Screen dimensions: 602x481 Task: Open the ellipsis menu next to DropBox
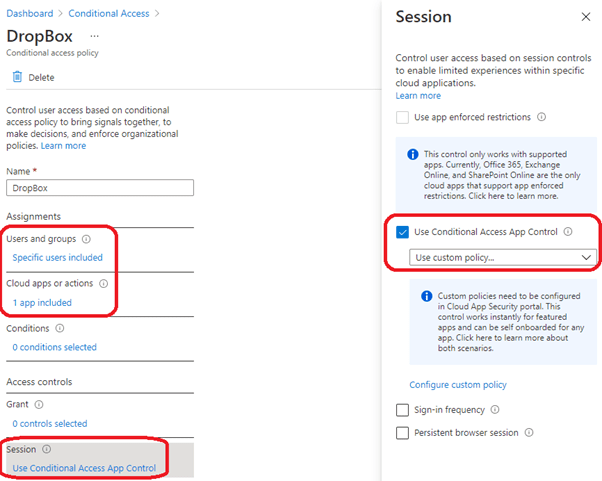(x=94, y=35)
